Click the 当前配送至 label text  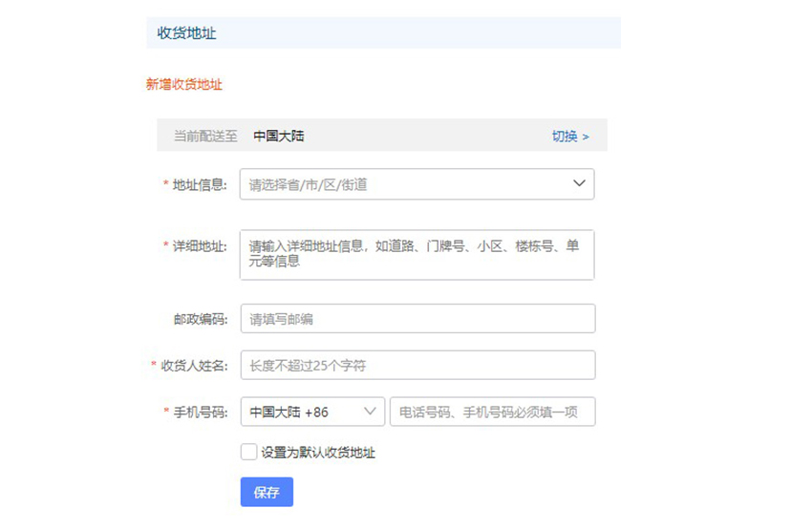click(x=205, y=137)
